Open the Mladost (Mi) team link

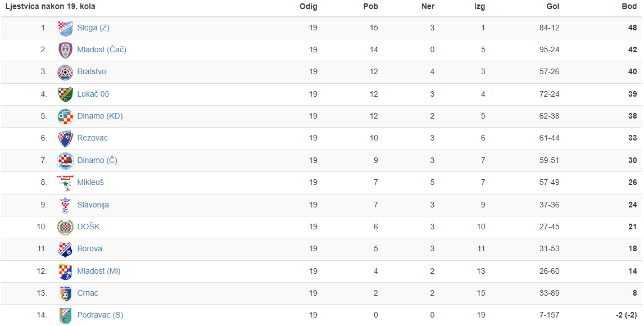[99, 271]
